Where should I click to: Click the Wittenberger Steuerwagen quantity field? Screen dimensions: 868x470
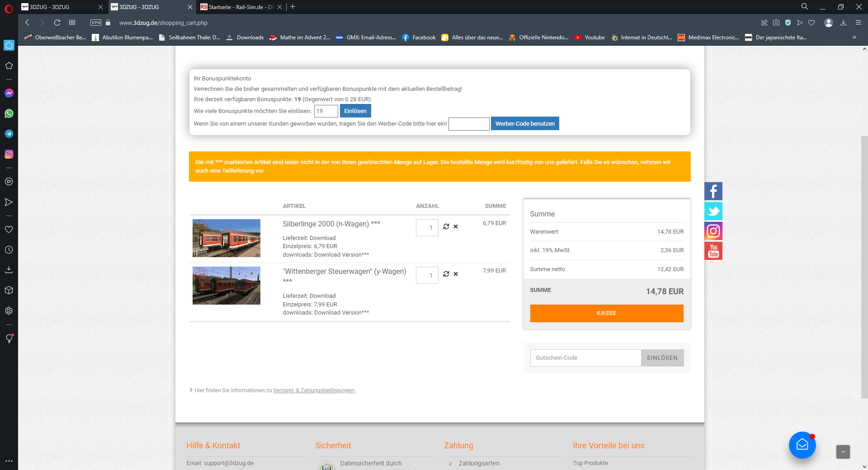click(427, 275)
